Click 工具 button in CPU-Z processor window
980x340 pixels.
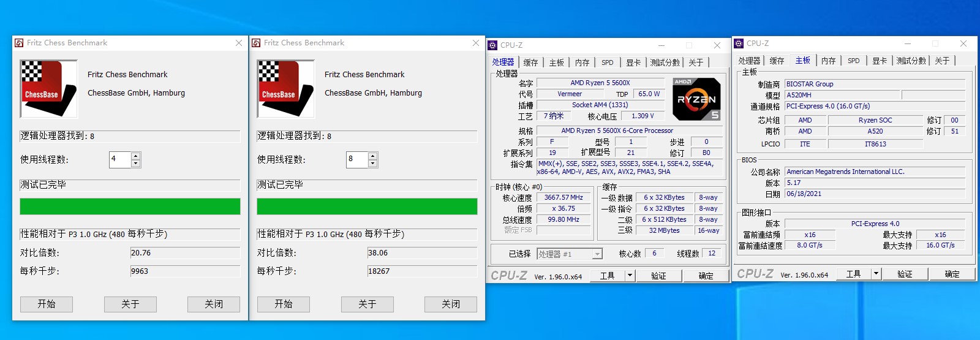coord(608,276)
